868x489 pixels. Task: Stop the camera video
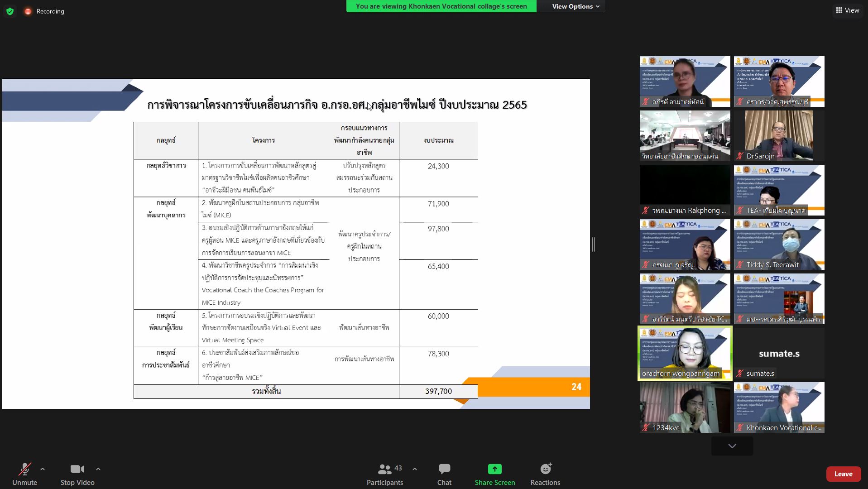(77, 474)
